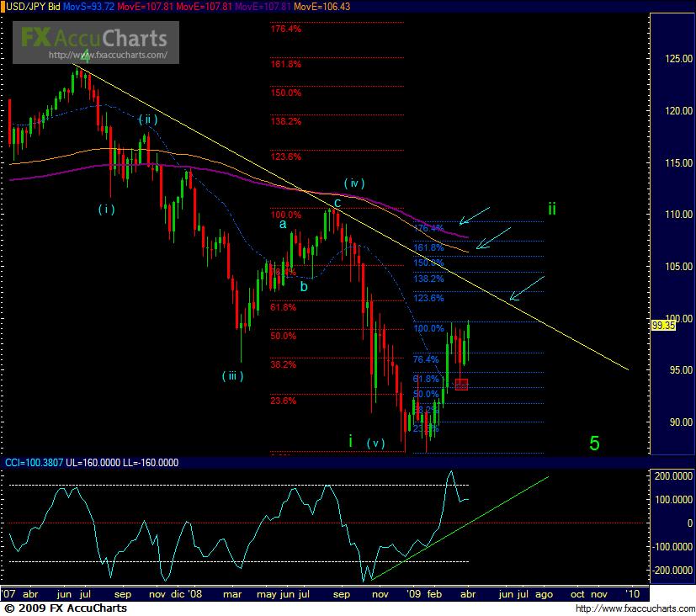Screen dimensions: 696x616
Task: Click the USD/JPY Bid chart title
Action: pyautogui.click(x=34, y=6)
